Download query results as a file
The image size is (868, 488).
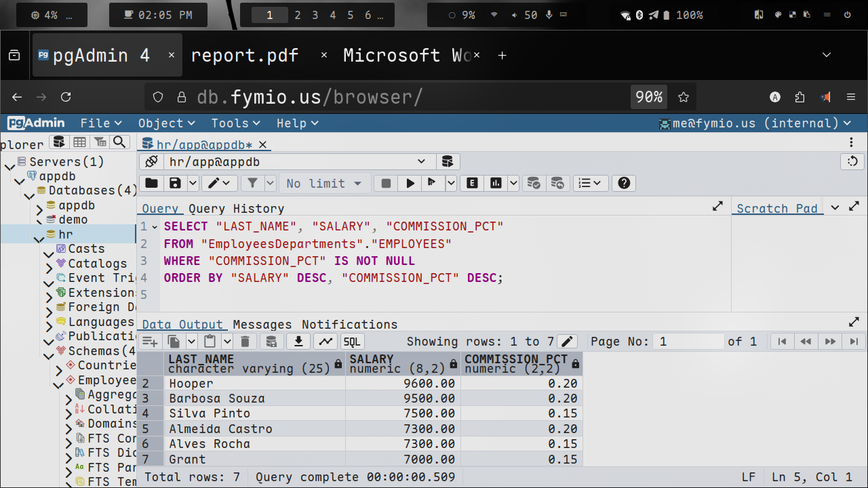click(x=298, y=342)
